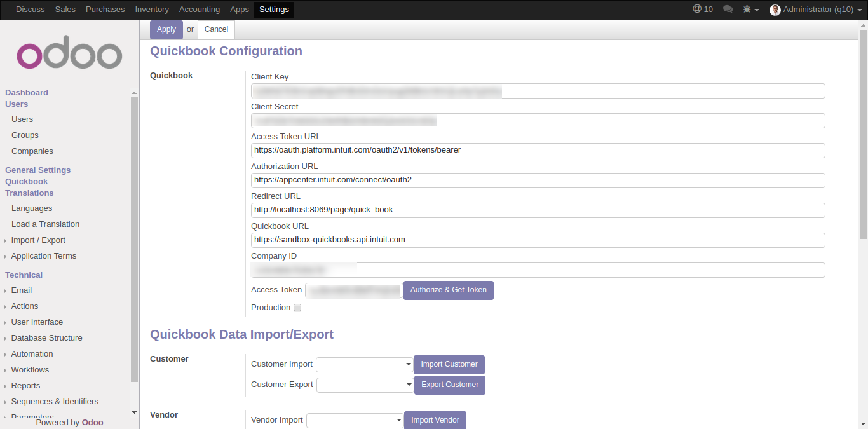The image size is (868, 429).
Task: Open the Technical sidebar heading
Action: tap(24, 275)
